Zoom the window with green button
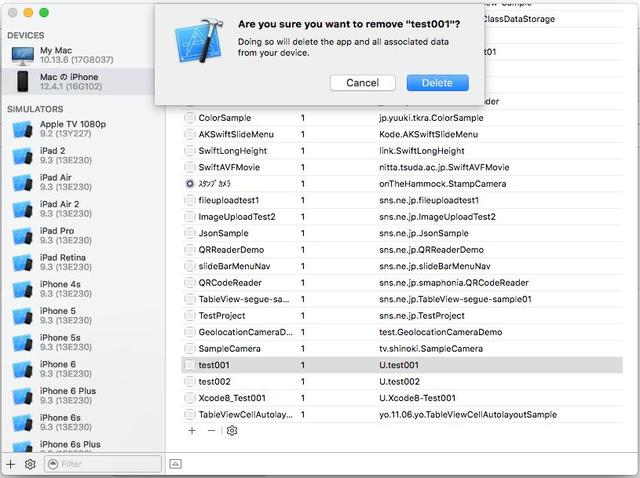This screenshot has width=640, height=478. 44,13
